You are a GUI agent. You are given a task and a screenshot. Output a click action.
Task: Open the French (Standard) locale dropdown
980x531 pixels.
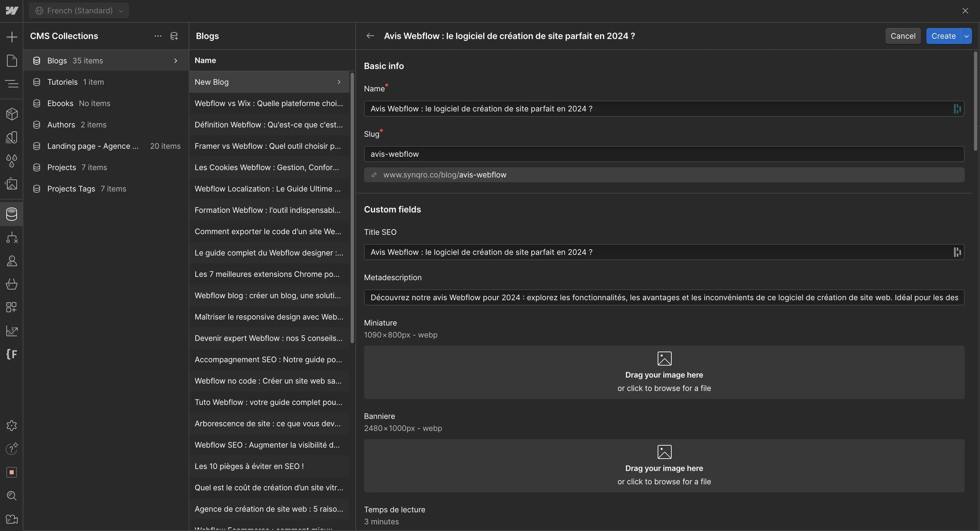click(x=79, y=11)
